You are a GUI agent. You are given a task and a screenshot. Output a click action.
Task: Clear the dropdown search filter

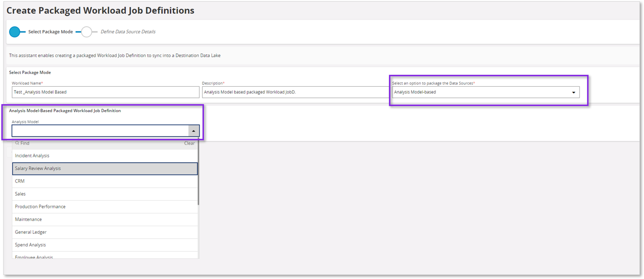(x=189, y=143)
